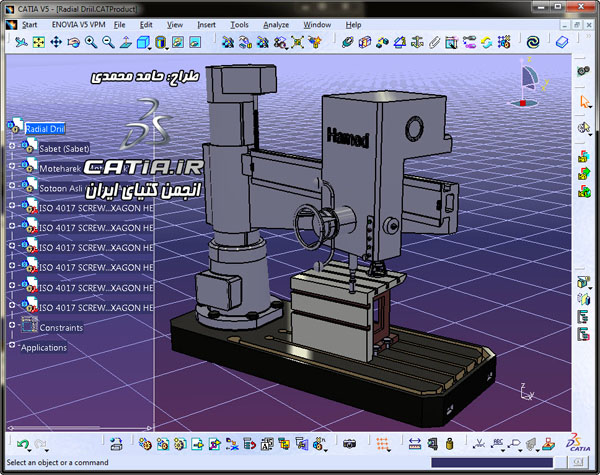Click the Update All circular arrows icon

tap(487, 42)
